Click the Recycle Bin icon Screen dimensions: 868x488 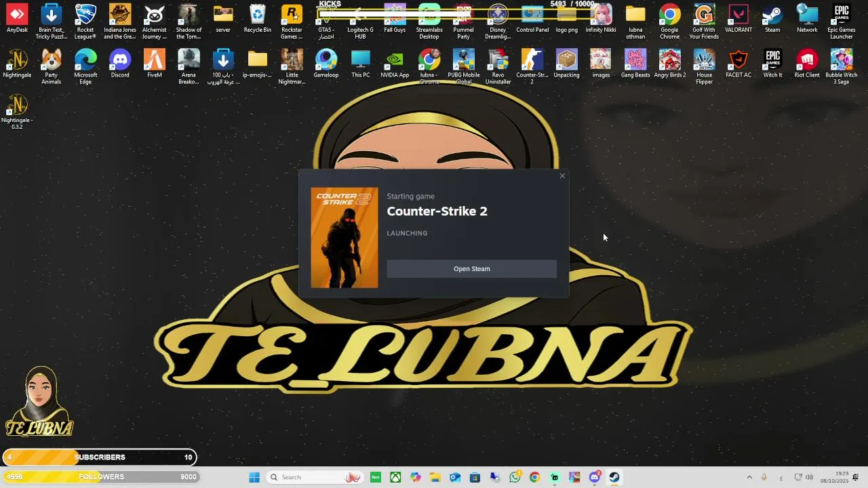[258, 20]
